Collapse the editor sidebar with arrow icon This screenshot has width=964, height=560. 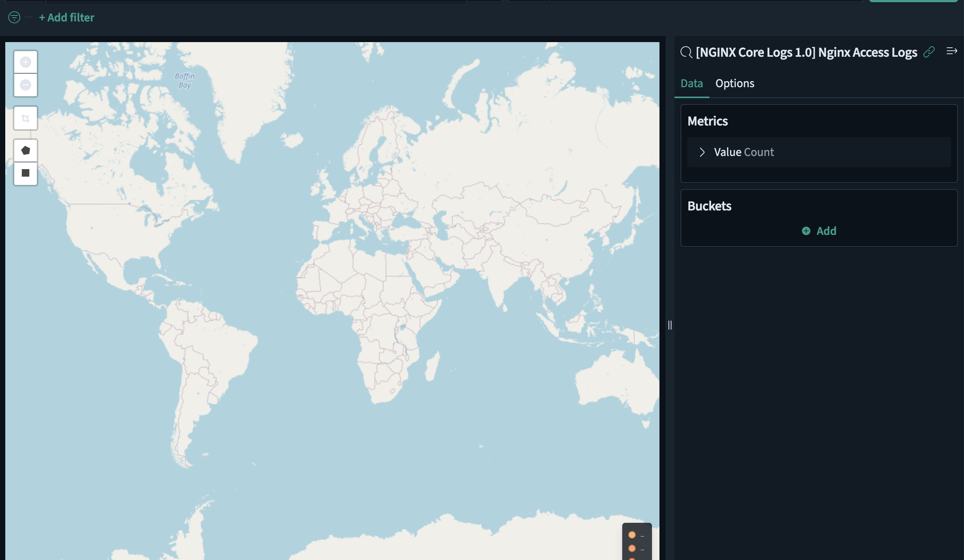click(951, 51)
